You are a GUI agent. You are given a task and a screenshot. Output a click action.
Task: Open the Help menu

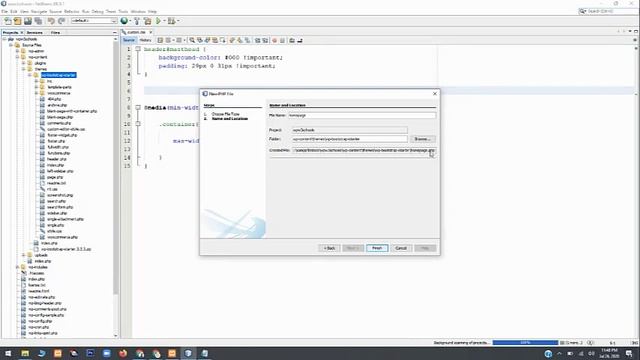[152, 11]
